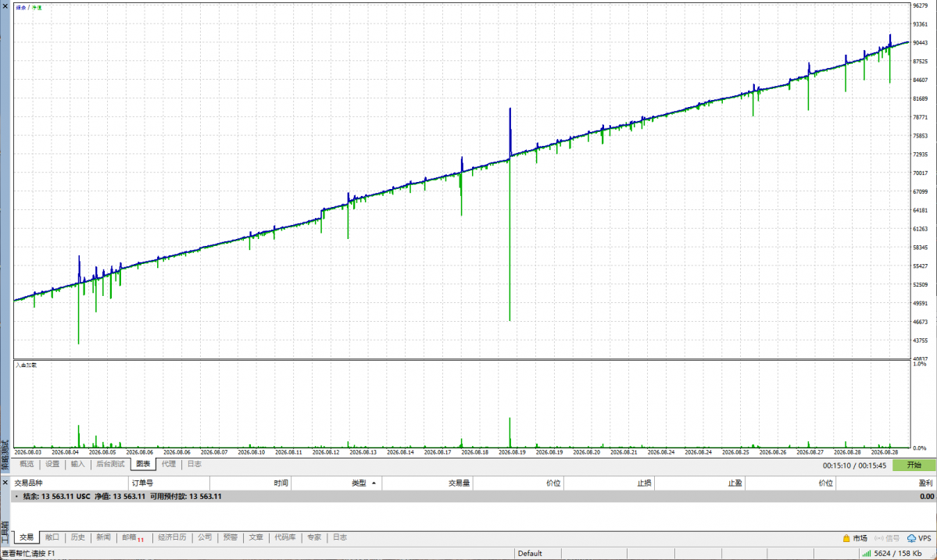Switch to the 代理 tester tab
937x560 pixels.
169,464
